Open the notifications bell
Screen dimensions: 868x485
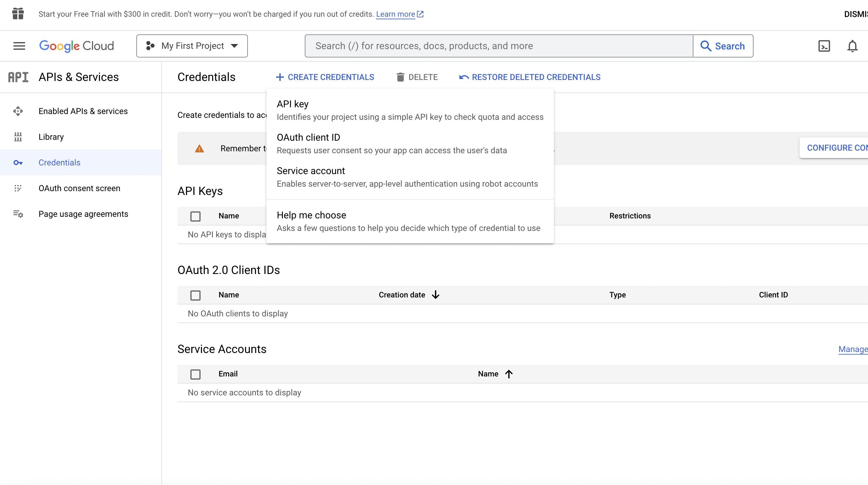tap(853, 46)
